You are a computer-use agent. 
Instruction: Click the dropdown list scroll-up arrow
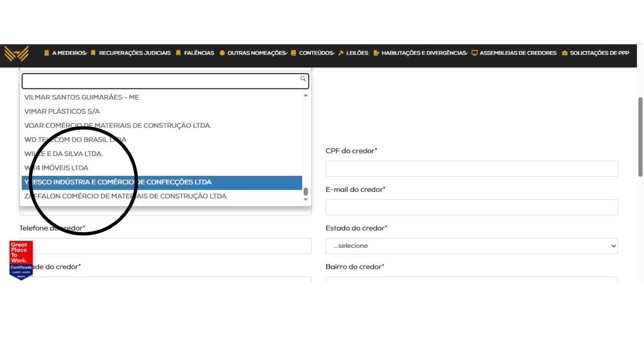[306, 95]
